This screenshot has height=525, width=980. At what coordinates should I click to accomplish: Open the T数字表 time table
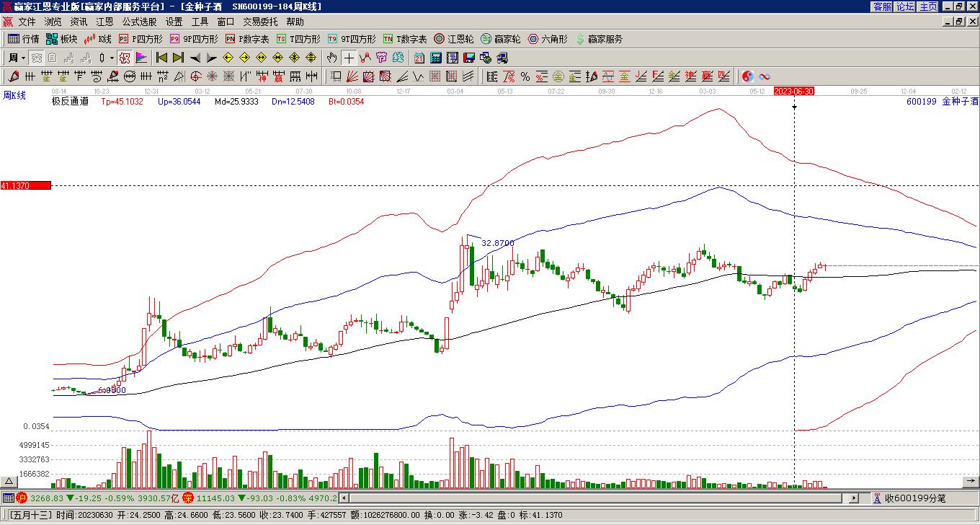click(x=405, y=39)
